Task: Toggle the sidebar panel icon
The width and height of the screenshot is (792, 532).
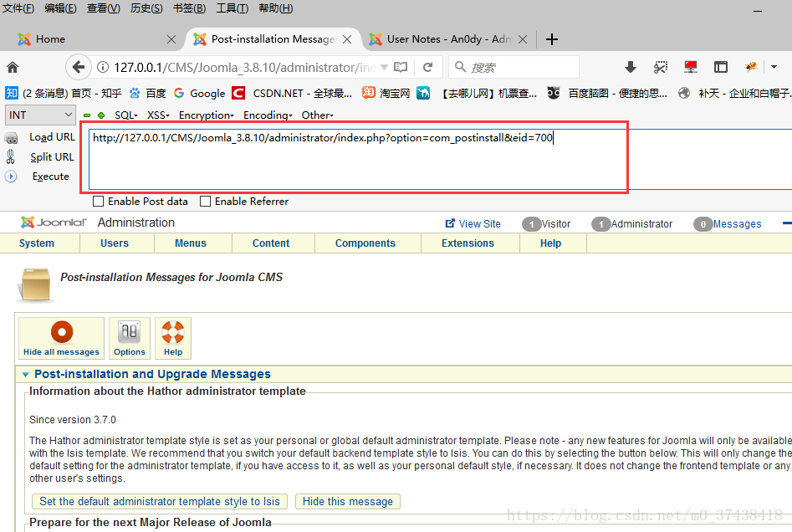Action: (x=721, y=67)
